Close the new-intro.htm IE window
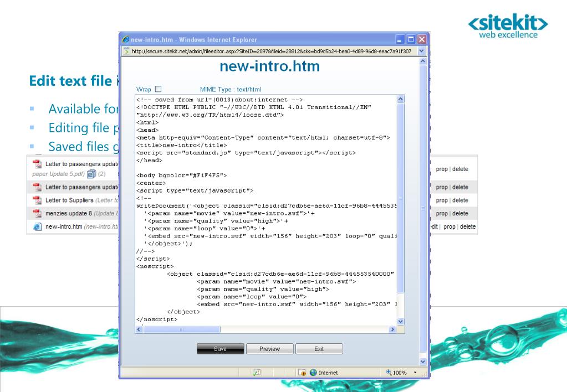Image resolution: width=567 pixels, height=392 pixels. (422, 39)
